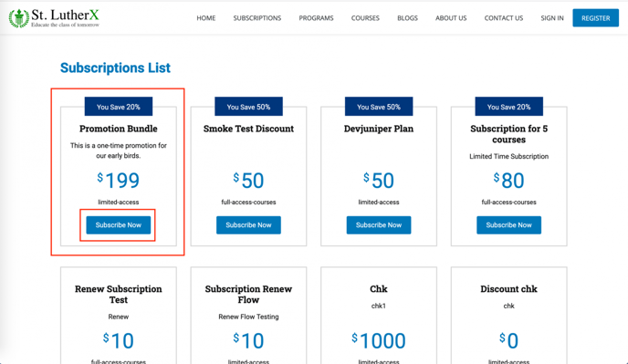Open the HOME menu item

(206, 18)
